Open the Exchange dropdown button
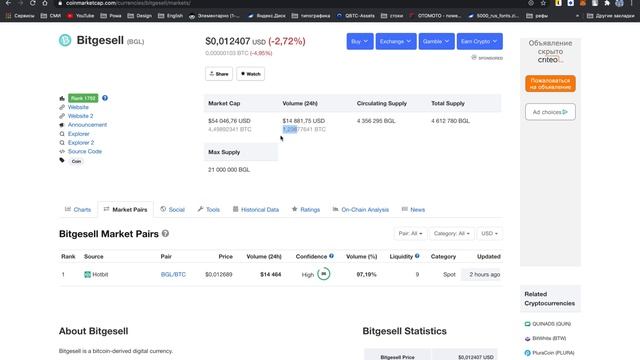Viewport: 640px width, 360px height. coord(396,41)
